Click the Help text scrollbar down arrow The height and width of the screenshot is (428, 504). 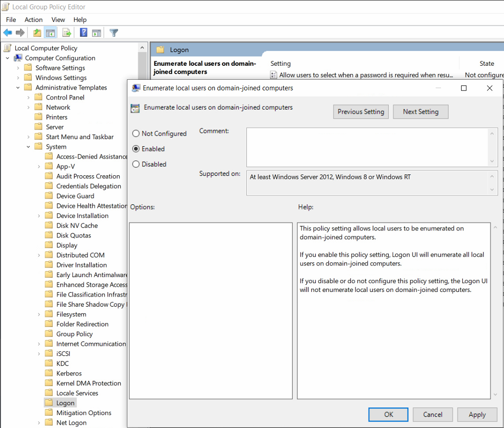click(495, 395)
